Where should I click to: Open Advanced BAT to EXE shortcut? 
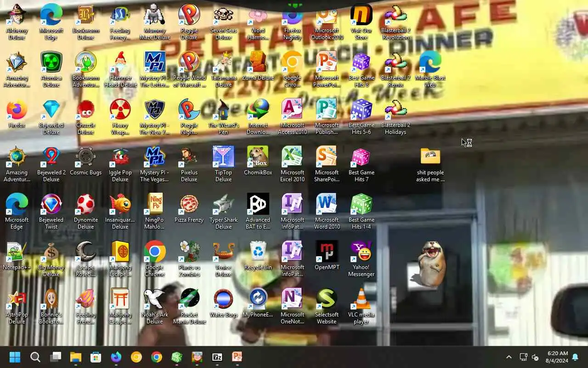[x=258, y=212]
